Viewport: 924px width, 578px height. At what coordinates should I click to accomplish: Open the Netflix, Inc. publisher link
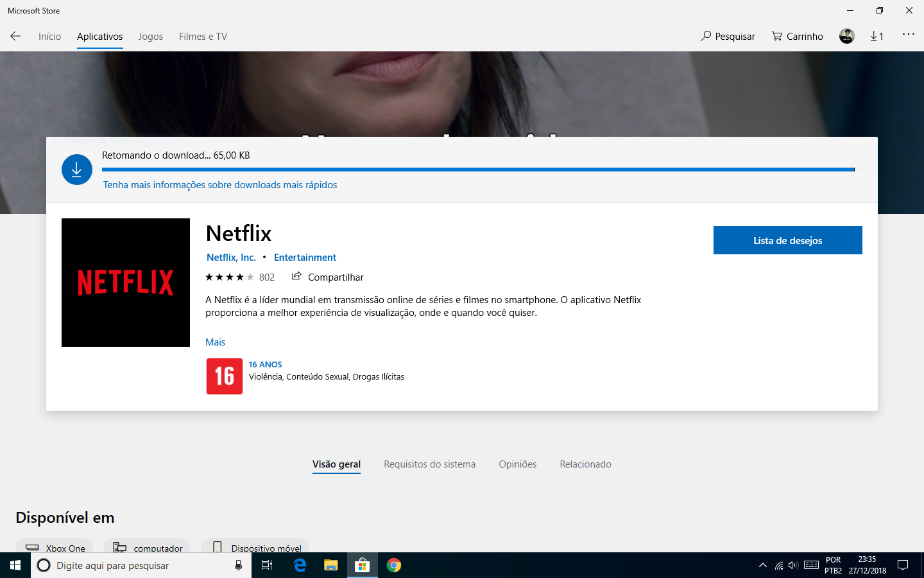point(231,258)
